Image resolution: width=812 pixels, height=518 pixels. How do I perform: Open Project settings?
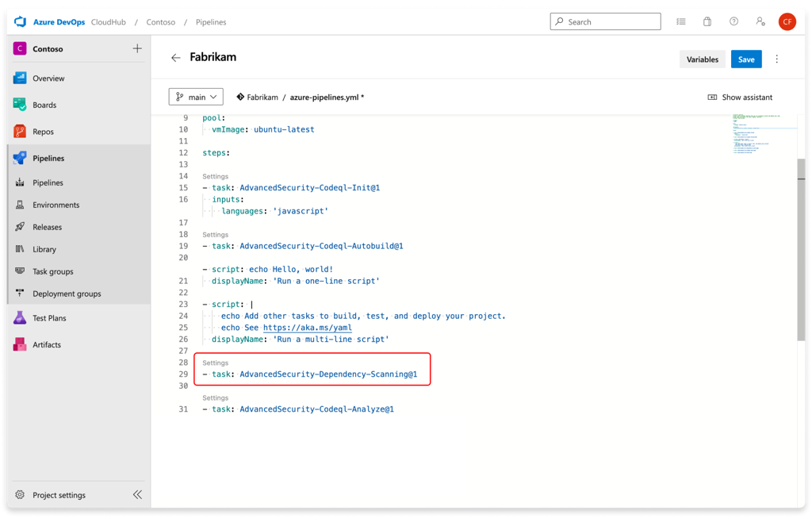59,494
